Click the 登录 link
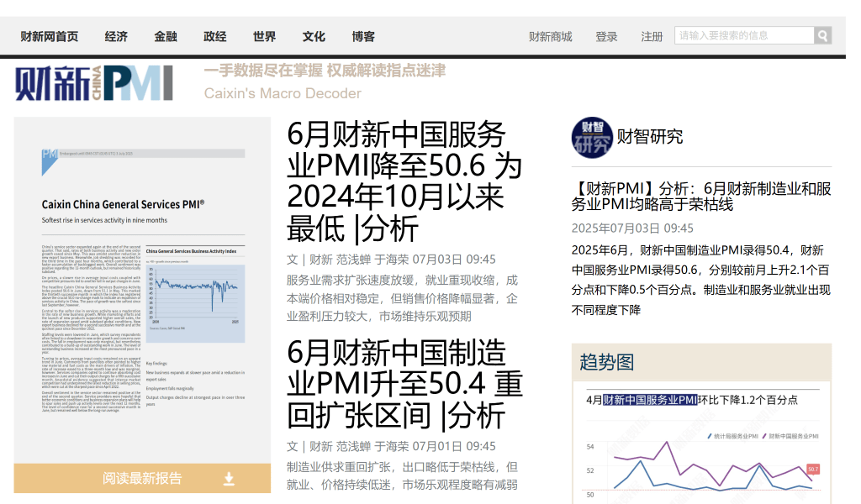 (606, 36)
